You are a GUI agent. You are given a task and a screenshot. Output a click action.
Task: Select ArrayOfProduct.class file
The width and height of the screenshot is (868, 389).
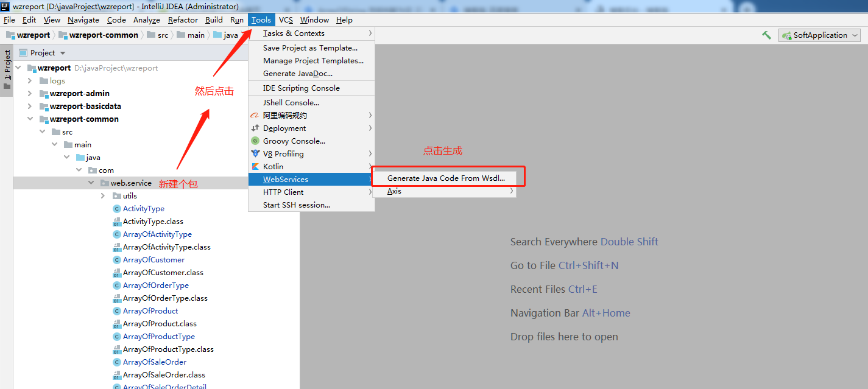click(x=160, y=324)
